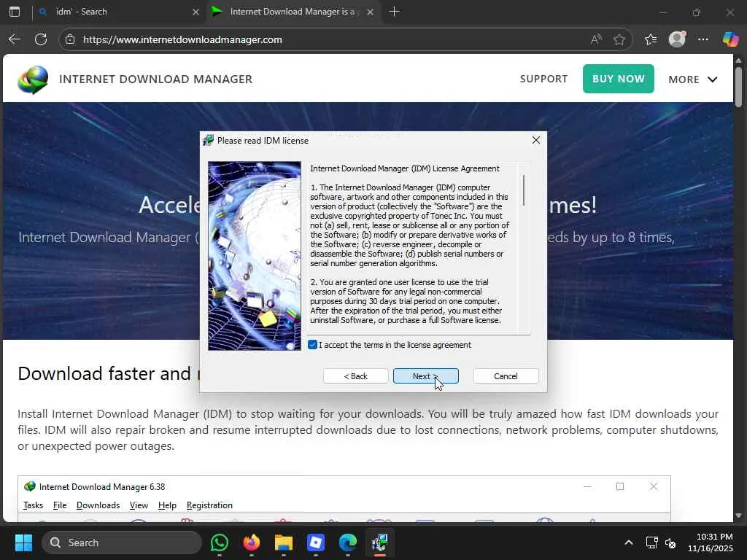The height and width of the screenshot is (560, 747).
Task: Expand the MORE dropdown menu
Action: [x=692, y=79]
